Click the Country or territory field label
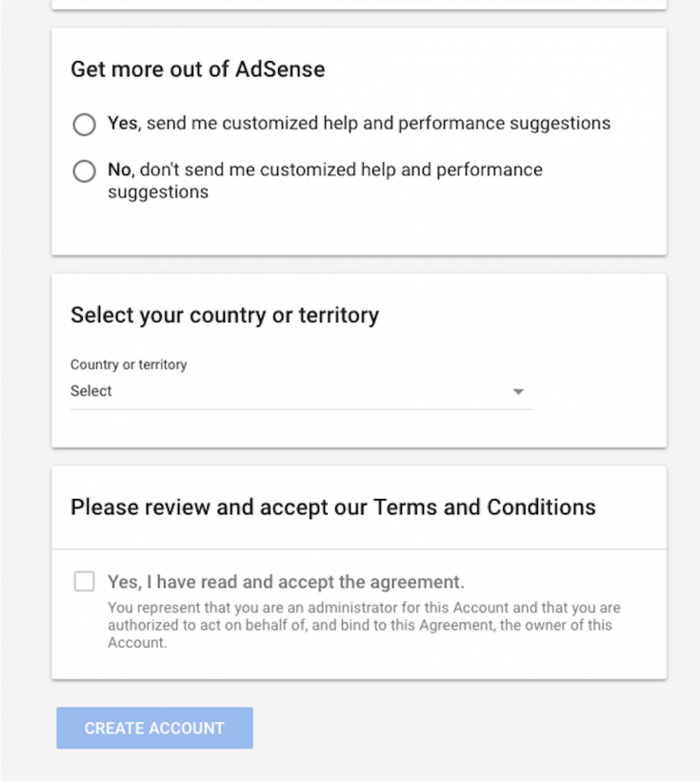700x781 pixels. coord(129,365)
